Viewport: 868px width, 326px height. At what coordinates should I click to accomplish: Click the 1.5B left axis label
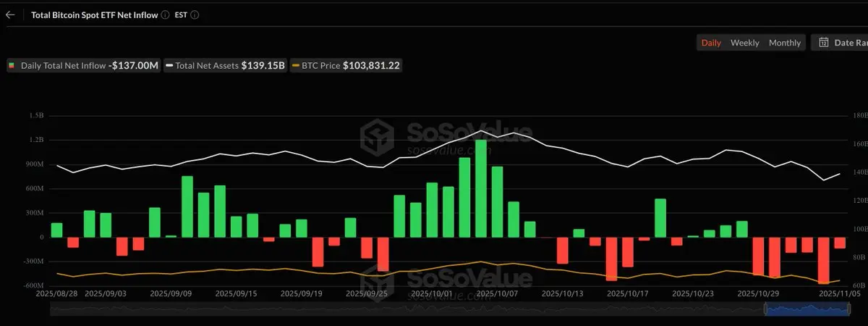(x=36, y=115)
